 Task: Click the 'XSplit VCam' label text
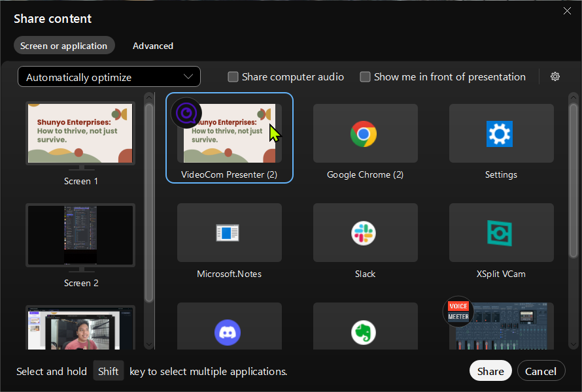[501, 274]
